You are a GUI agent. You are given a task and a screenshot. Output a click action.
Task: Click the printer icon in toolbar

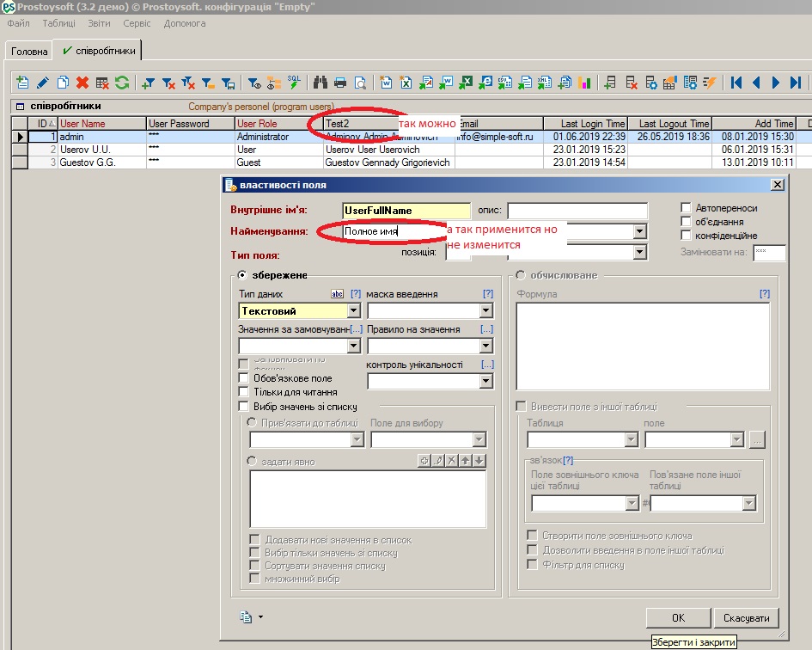click(x=340, y=83)
